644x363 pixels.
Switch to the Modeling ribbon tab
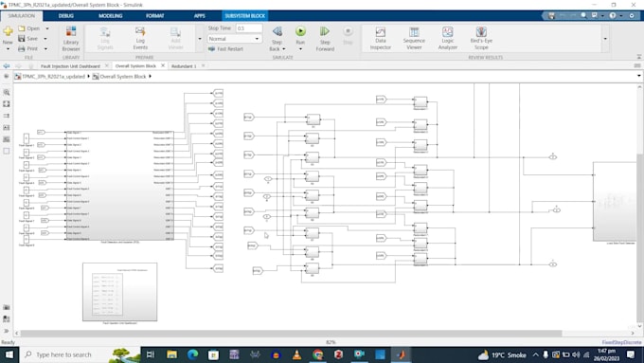click(x=110, y=15)
